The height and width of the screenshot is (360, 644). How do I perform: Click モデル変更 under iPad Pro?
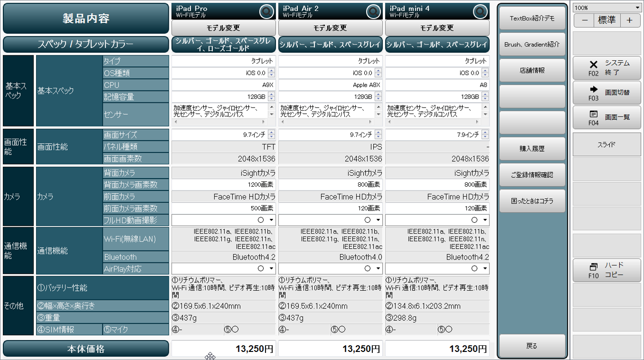tap(223, 27)
